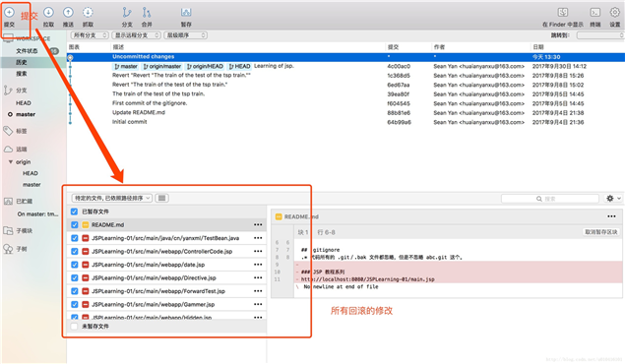Select the Uncommitted changes row
625x364 pixels.
[x=346, y=57]
